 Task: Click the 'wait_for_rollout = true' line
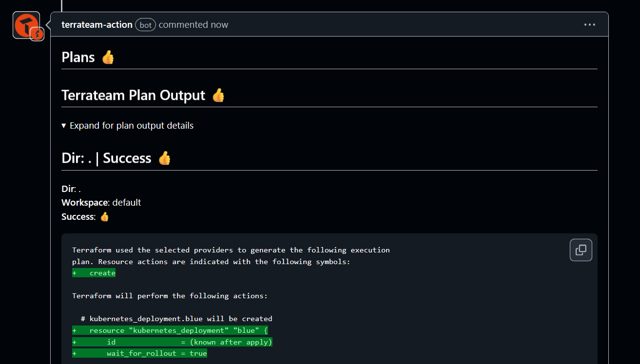tap(139, 353)
